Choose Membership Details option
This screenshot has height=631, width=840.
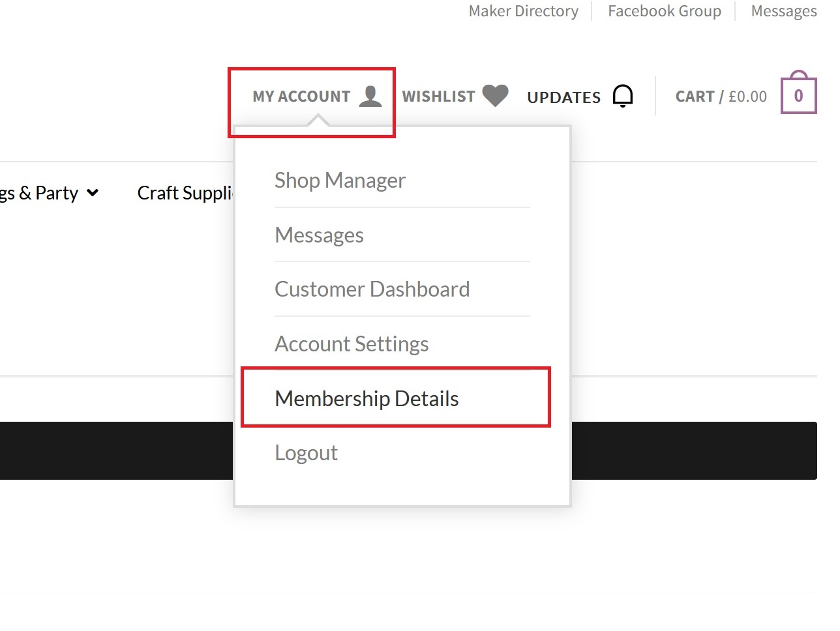pyautogui.click(x=367, y=398)
